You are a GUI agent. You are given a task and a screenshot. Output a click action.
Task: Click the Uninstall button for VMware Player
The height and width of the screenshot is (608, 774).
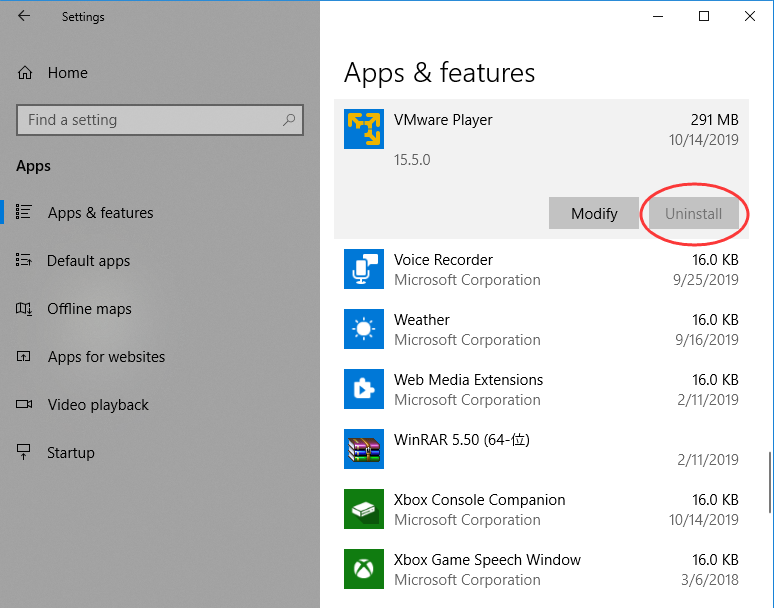[694, 213]
